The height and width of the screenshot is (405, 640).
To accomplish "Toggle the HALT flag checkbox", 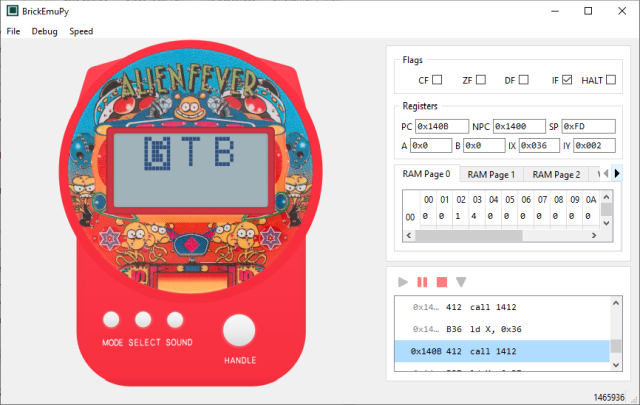I will point(611,80).
